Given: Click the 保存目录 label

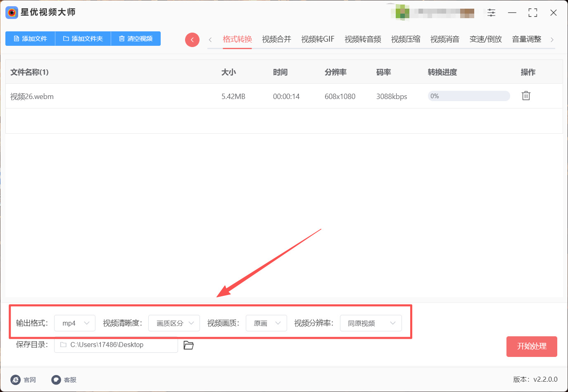Looking at the screenshot, I should 32,345.
